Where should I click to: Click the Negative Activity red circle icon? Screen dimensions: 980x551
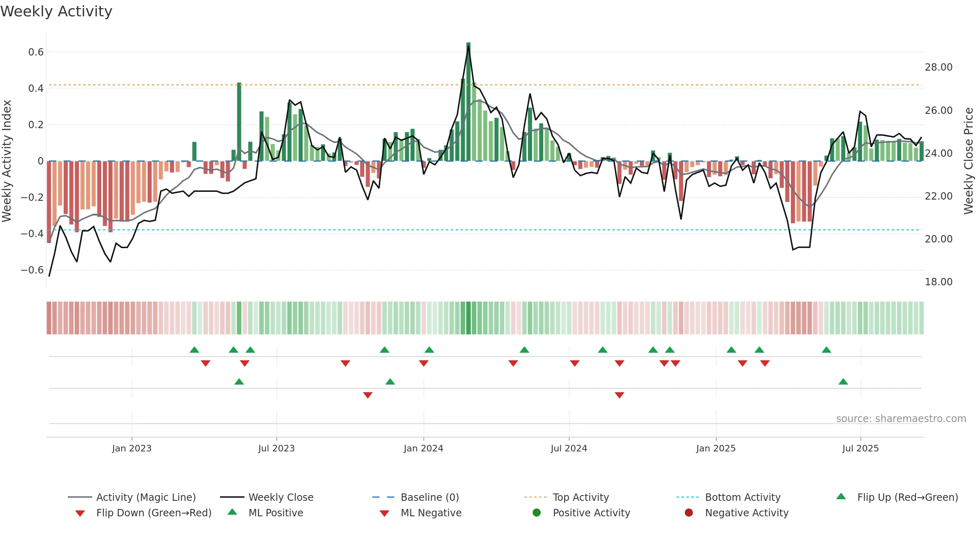coord(689,512)
